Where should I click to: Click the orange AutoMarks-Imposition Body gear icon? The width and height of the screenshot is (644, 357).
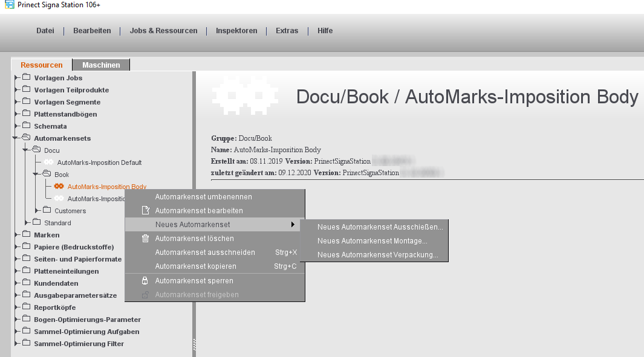click(x=59, y=186)
